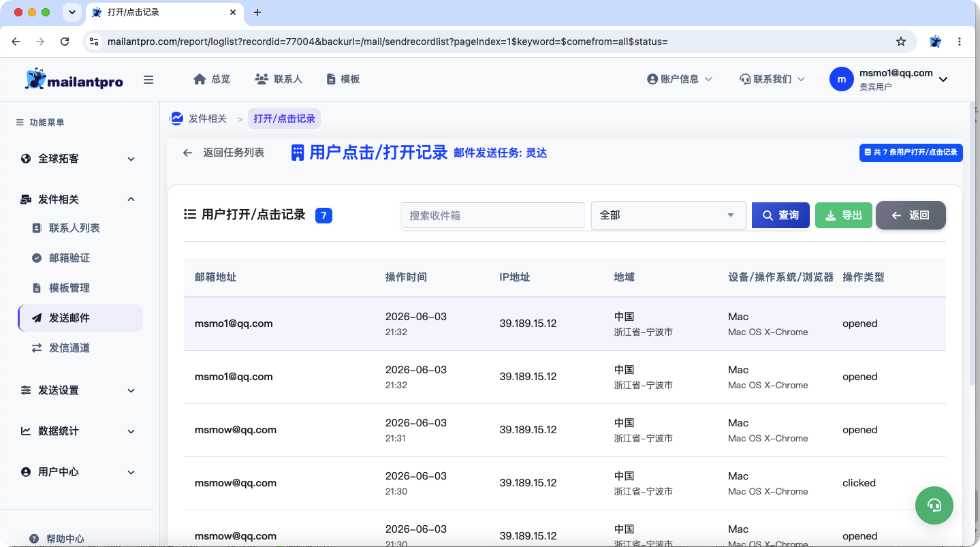Select 发送邮件 in the sidebar
The width and height of the screenshot is (980, 547).
[x=80, y=318]
